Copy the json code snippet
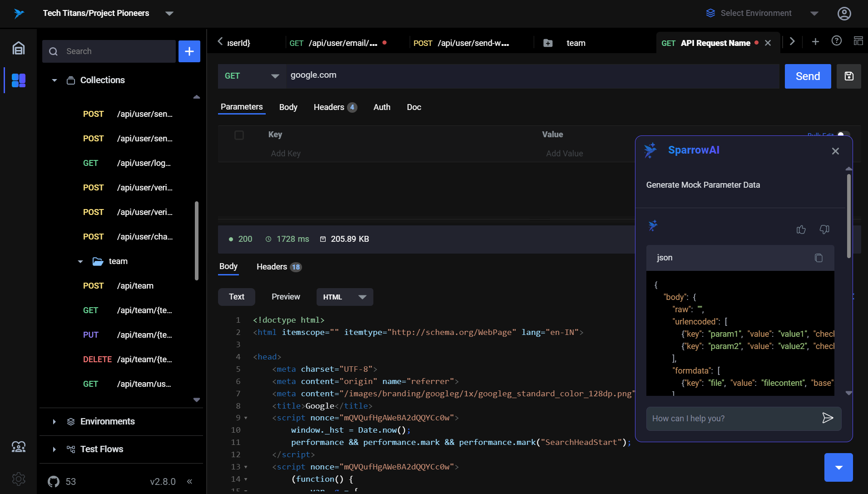The height and width of the screenshot is (494, 868). [x=818, y=258]
